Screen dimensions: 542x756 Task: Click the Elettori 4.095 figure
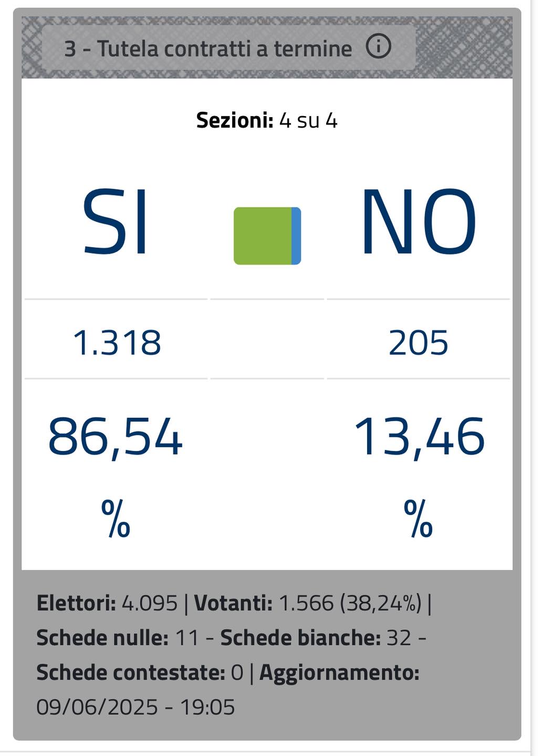[x=107, y=603]
